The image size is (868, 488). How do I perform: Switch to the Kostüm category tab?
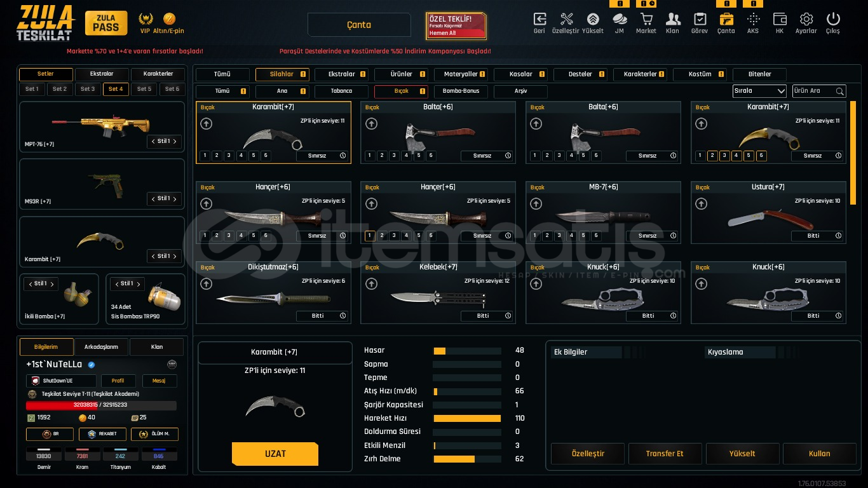coord(700,74)
